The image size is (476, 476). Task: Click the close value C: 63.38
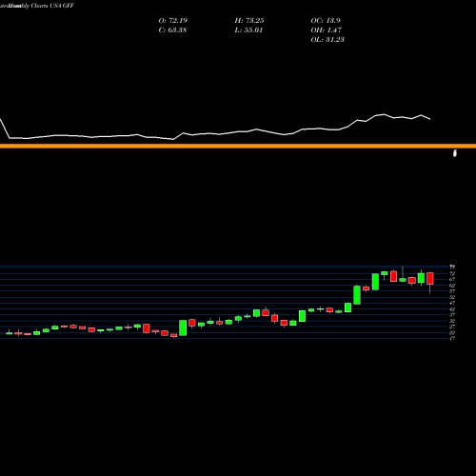pos(172,30)
